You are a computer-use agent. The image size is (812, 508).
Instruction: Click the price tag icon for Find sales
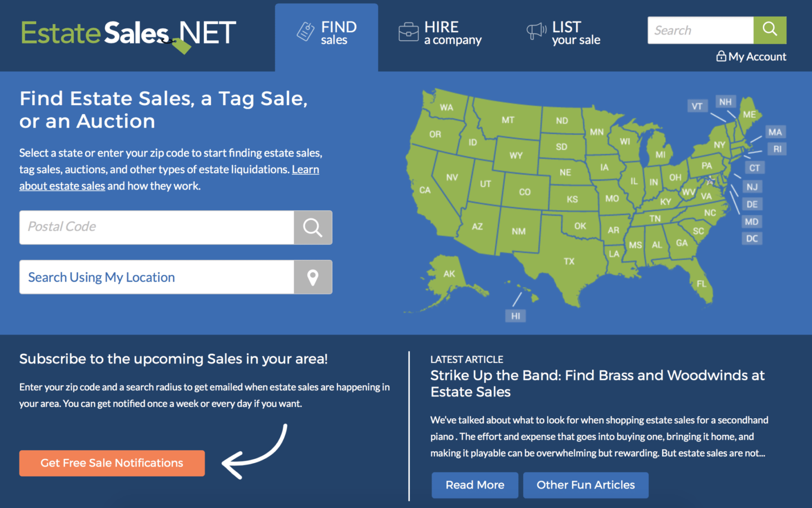(305, 32)
